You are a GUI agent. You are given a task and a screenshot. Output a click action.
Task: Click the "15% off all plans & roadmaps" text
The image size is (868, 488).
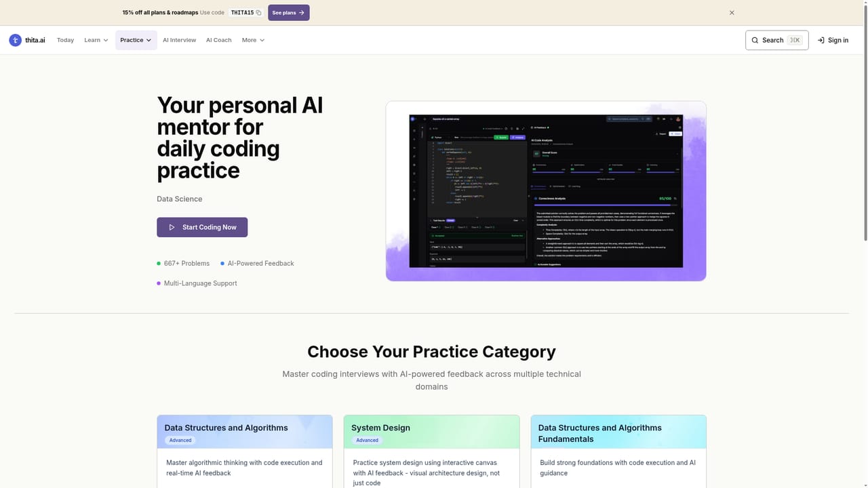click(x=160, y=13)
